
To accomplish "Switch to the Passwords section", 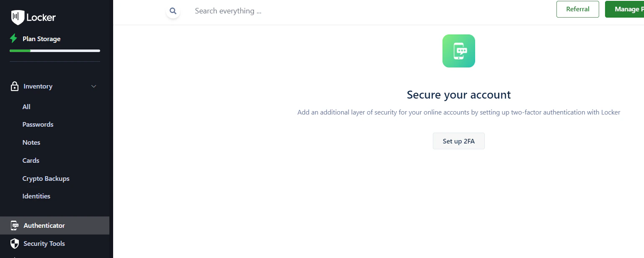I will coord(38,124).
